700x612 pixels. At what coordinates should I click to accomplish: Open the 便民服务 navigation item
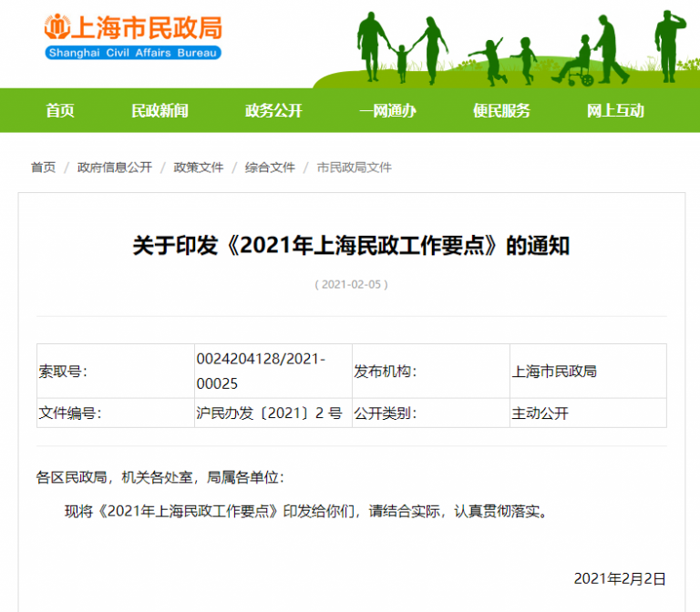point(502,110)
